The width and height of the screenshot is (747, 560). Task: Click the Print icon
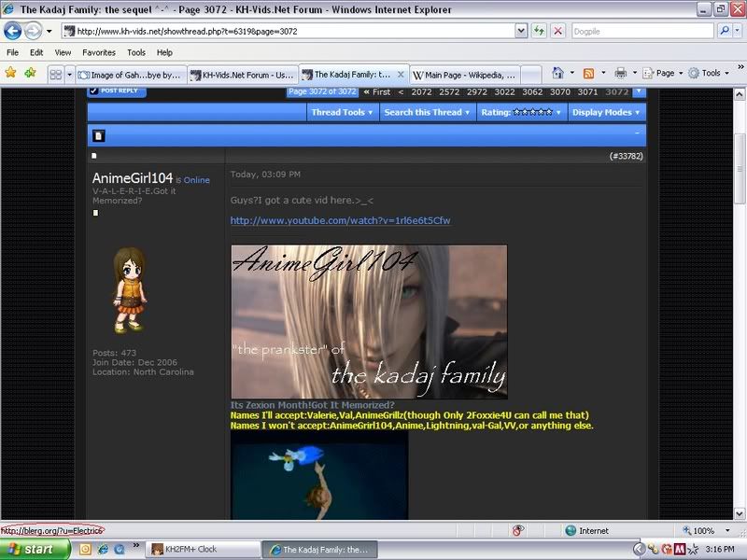coord(620,73)
